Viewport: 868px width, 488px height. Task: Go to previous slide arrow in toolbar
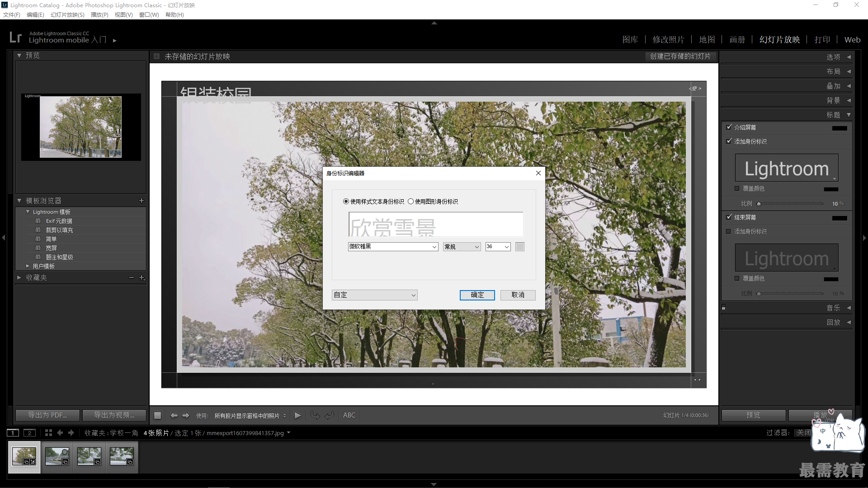(x=174, y=415)
